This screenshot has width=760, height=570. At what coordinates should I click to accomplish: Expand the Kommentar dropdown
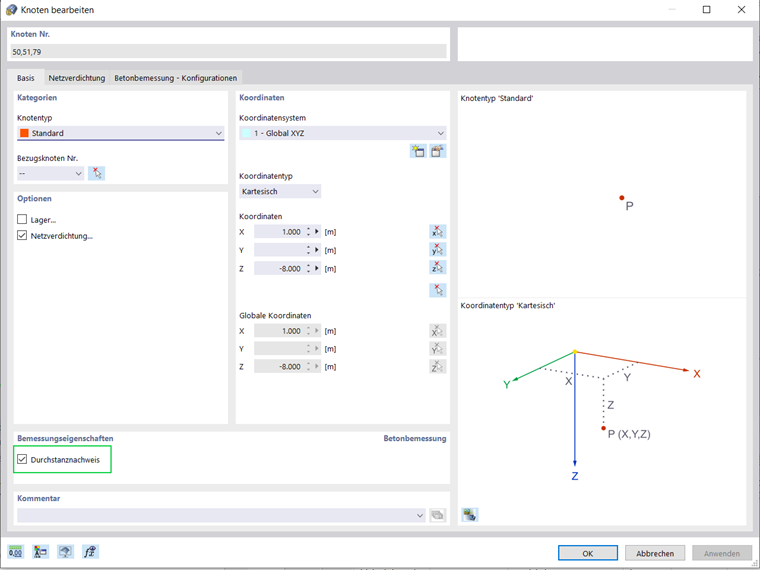point(420,515)
